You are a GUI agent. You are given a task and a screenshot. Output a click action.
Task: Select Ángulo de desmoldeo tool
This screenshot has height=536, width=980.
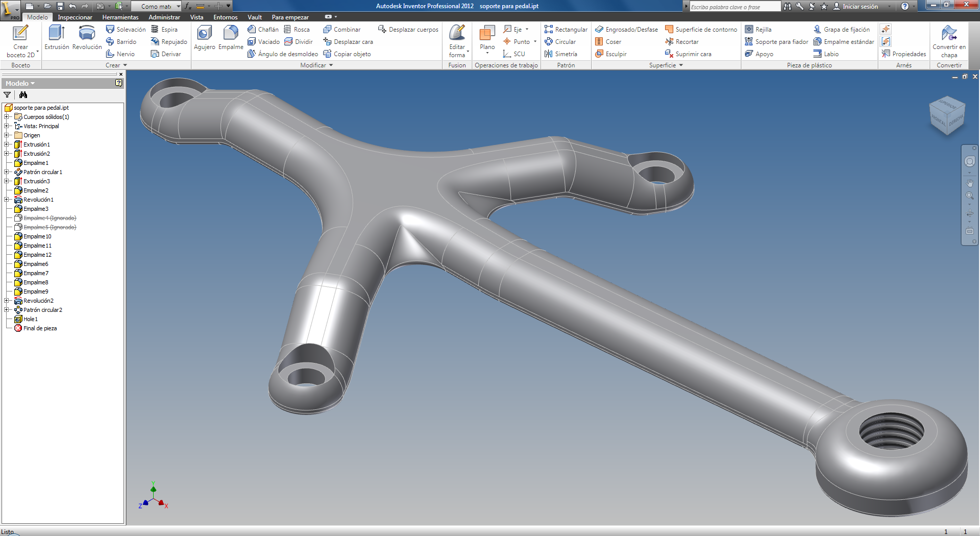(x=283, y=54)
